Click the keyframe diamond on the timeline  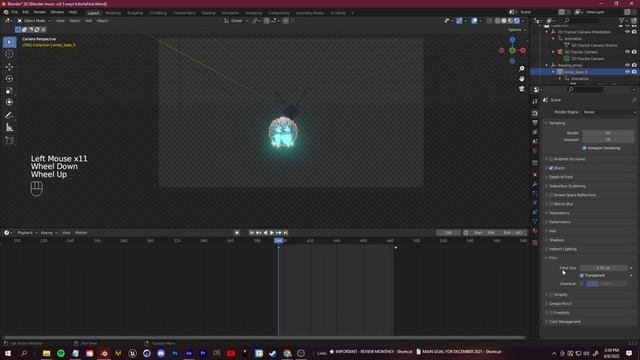(x=396, y=248)
